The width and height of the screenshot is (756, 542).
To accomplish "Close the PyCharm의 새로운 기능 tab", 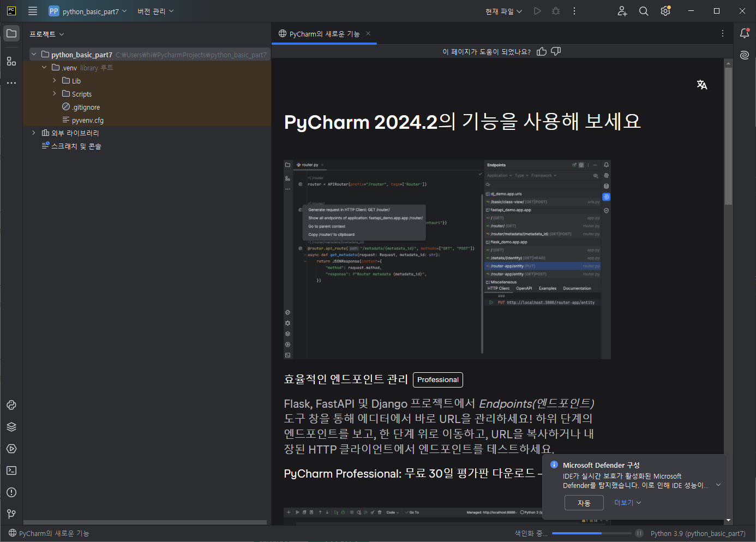I will tap(368, 33).
